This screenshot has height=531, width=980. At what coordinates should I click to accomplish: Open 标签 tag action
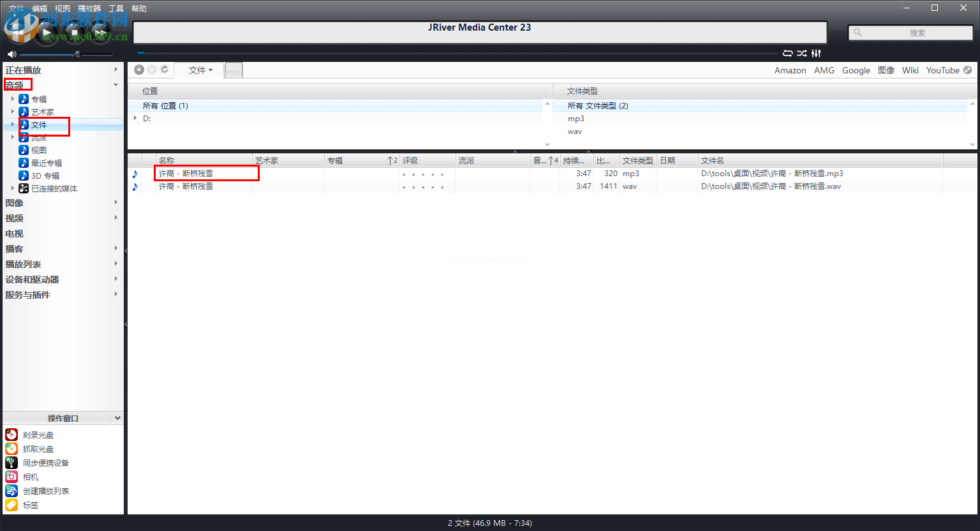click(x=31, y=505)
